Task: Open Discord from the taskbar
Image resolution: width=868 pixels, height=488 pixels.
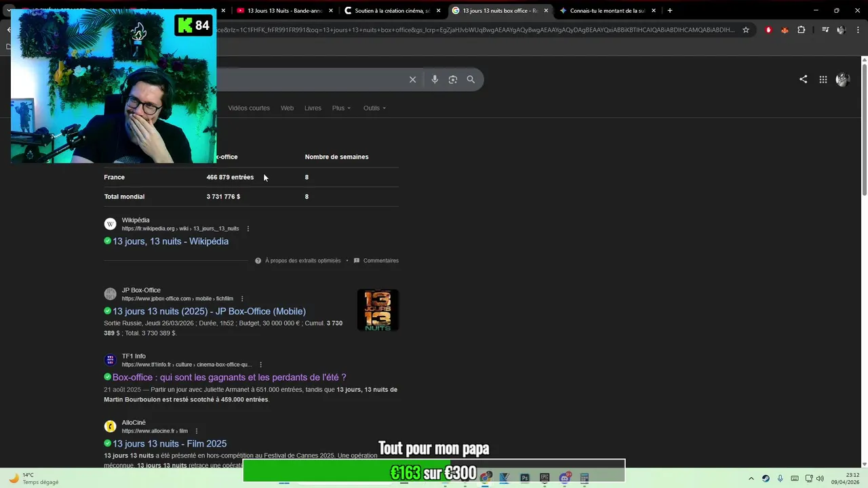Action: tap(565, 478)
